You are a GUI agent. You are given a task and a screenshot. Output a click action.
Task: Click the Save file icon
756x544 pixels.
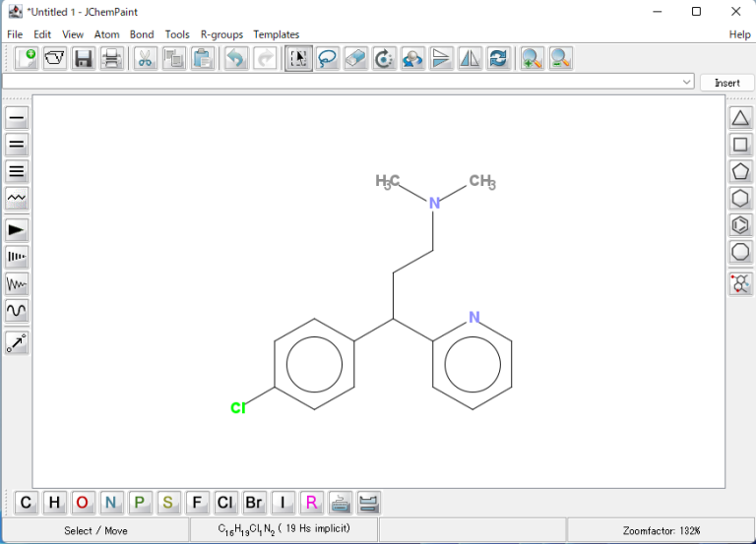84,59
